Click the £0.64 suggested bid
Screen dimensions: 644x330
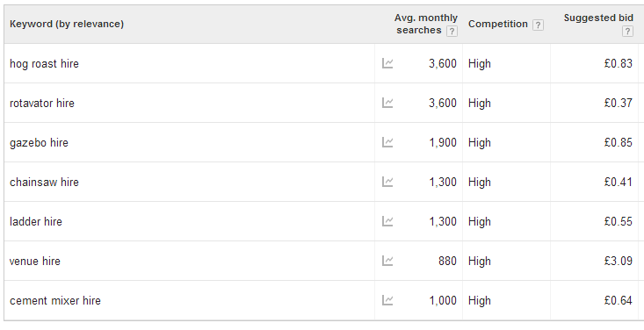(619, 300)
